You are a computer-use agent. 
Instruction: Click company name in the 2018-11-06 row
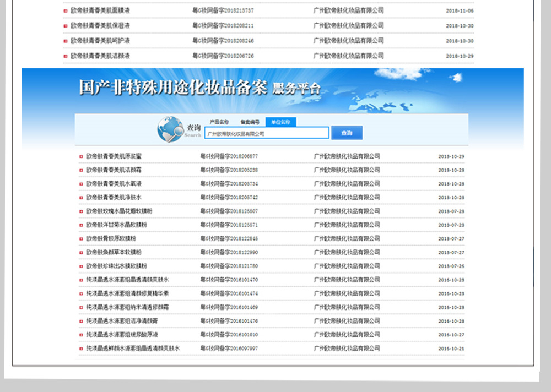tap(349, 10)
